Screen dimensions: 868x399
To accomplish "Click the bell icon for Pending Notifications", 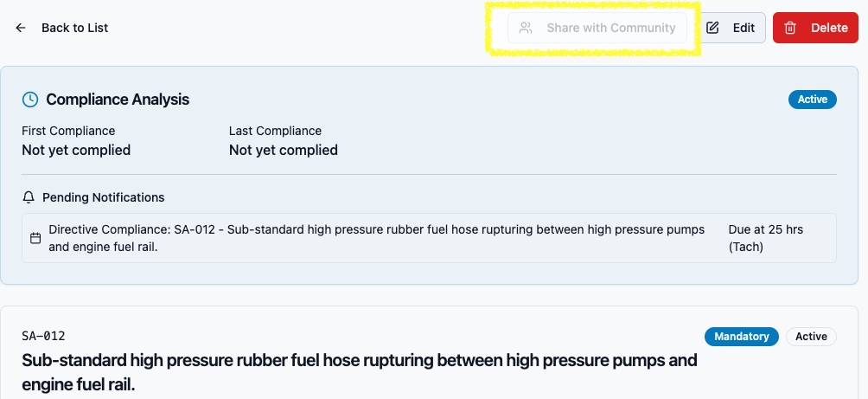I will [x=29, y=197].
